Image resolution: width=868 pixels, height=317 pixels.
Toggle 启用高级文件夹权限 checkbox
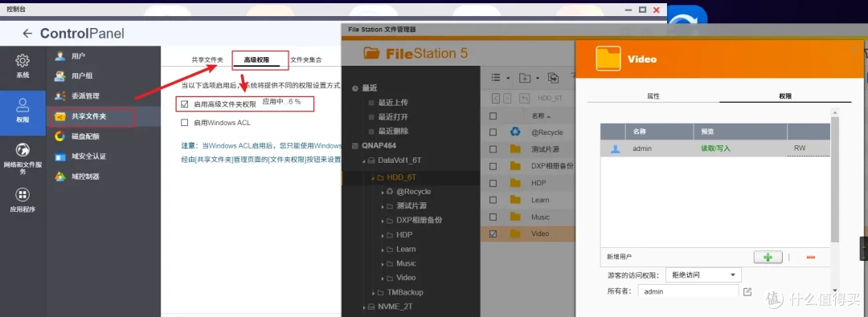coord(185,104)
